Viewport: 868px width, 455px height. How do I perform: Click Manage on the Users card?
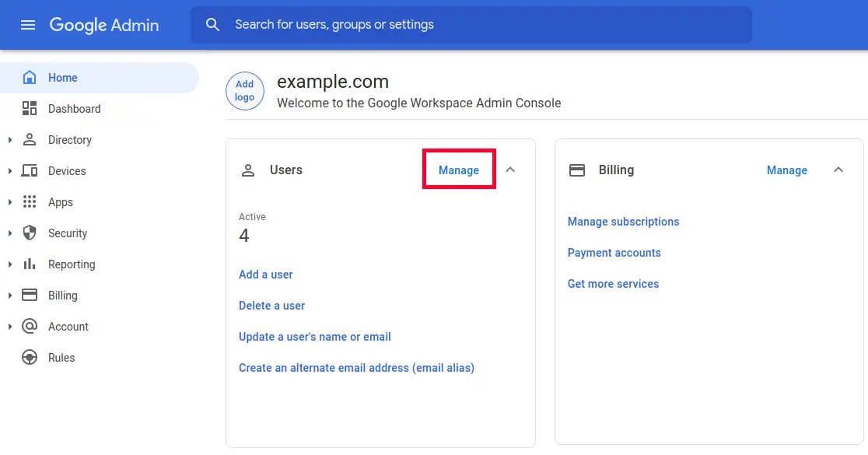[458, 170]
